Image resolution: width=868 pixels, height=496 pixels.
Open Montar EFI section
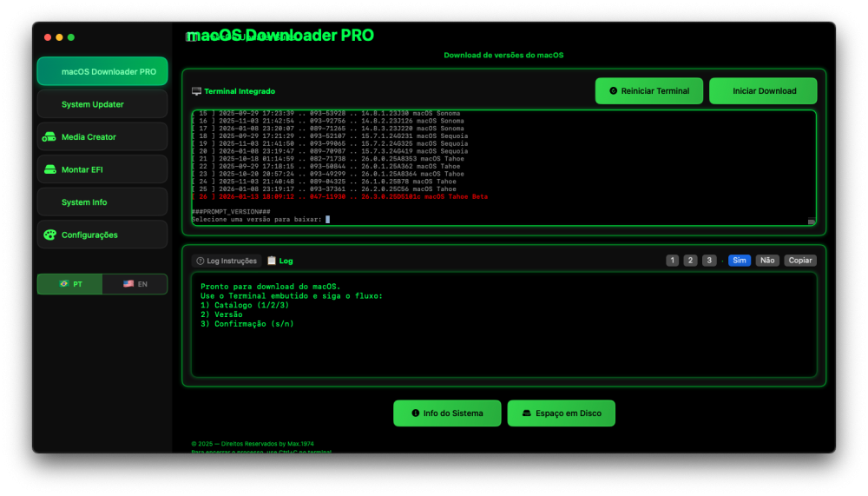point(102,169)
